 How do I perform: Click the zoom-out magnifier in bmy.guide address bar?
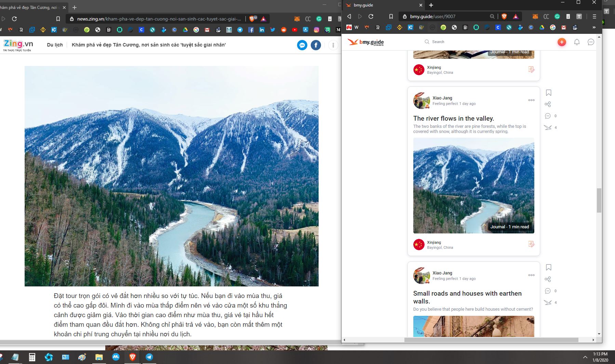click(x=492, y=16)
